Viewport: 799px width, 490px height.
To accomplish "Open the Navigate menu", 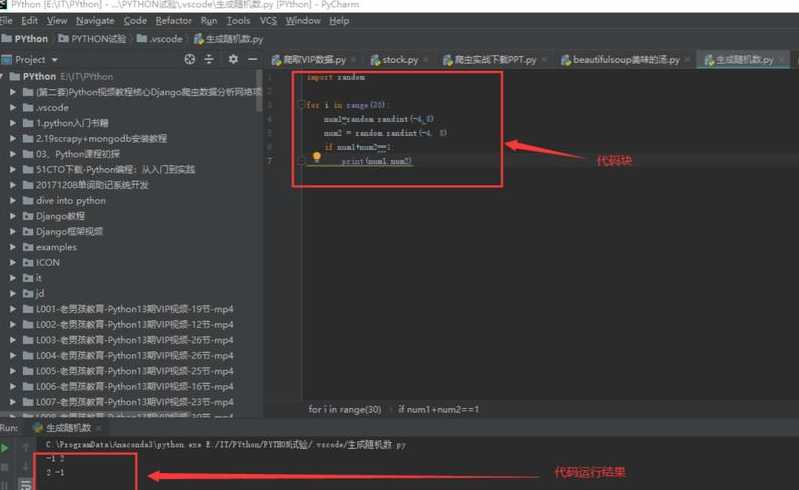I will pyautogui.click(x=95, y=21).
